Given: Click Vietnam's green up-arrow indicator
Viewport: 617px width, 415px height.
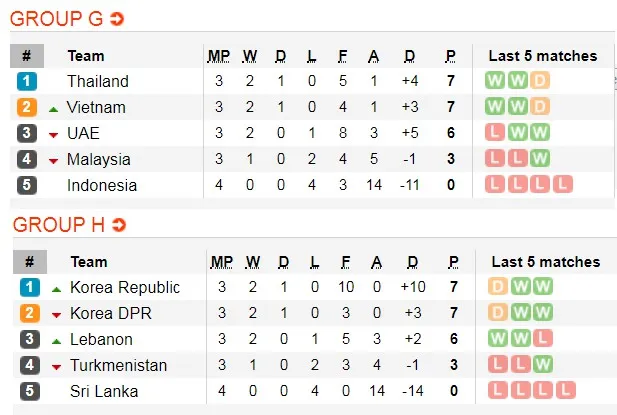Looking at the screenshot, I should (x=54, y=107).
